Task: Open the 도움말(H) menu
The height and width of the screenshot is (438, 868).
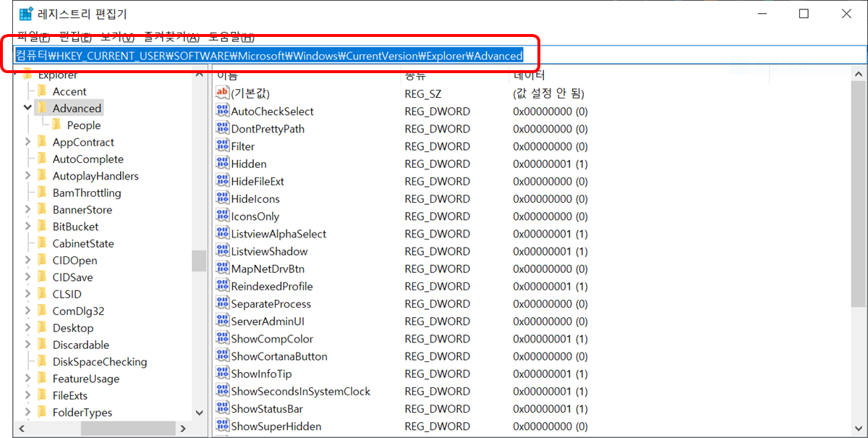Action: [231, 36]
